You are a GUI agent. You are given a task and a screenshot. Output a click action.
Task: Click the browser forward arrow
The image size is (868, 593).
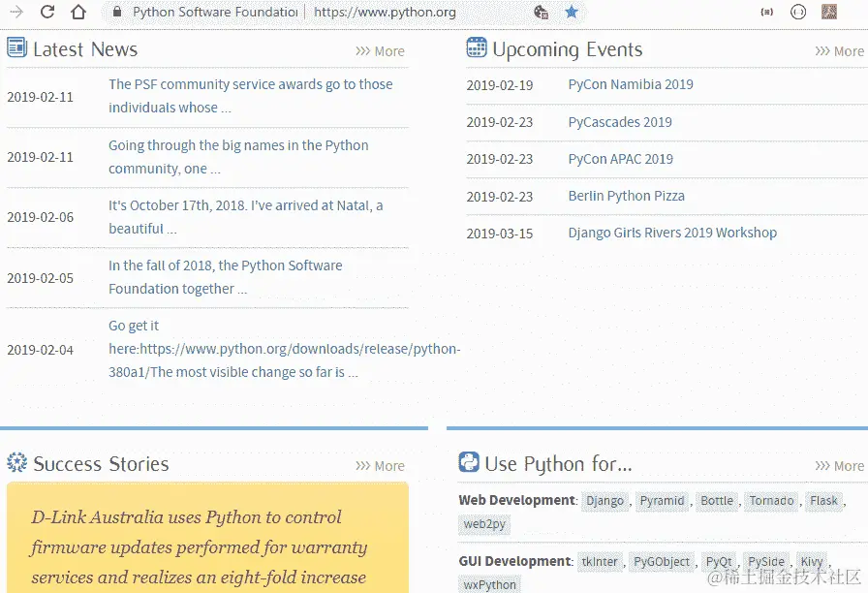coord(16,12)
